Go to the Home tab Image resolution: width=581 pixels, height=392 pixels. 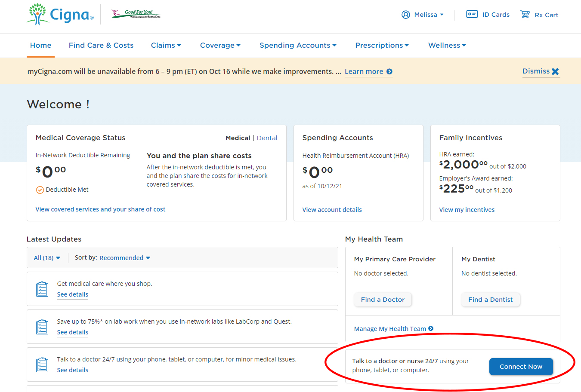coord(40,45)
